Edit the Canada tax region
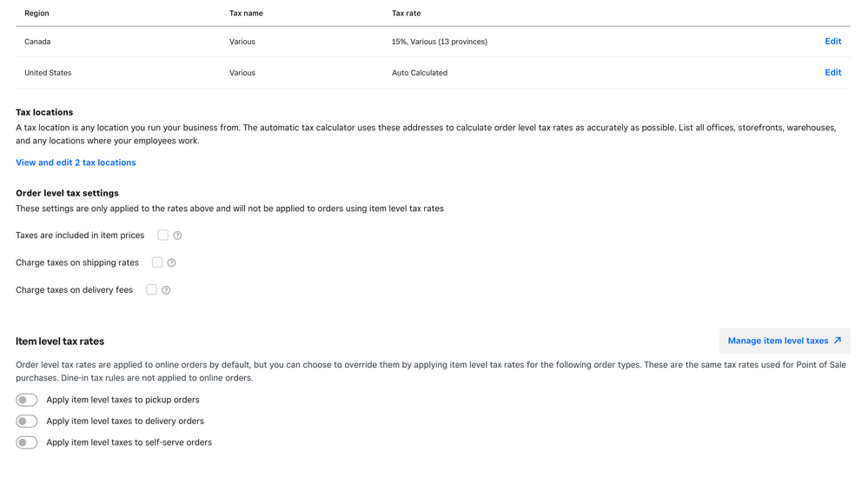The height and width of the screenshot is (478, 868). coord(832,42)
